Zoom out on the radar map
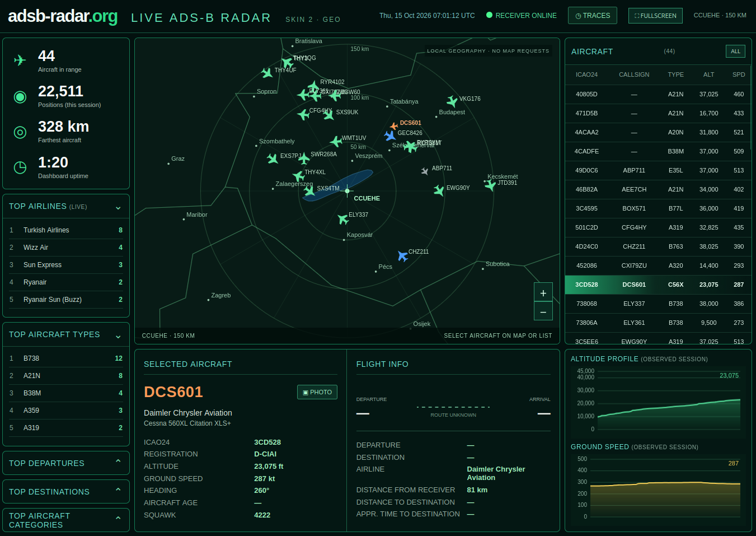The width and height of the screenshot is (756, 536). click(543, 311)
